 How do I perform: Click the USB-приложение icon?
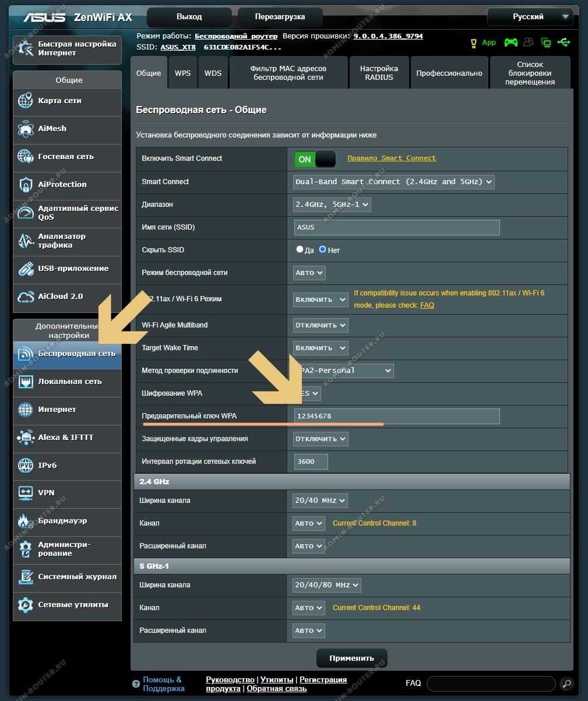(x=26, y=269)
